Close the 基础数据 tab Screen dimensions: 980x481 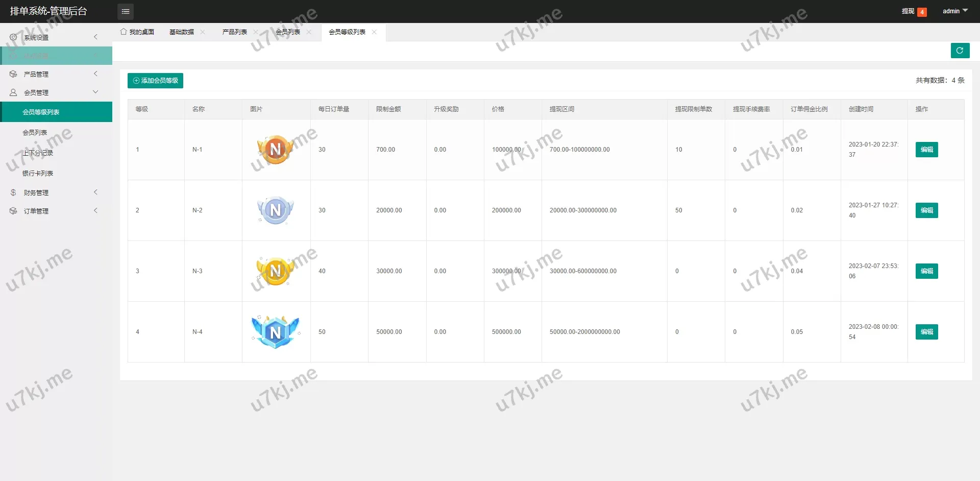pyautogui.click(x=203, y=32)
